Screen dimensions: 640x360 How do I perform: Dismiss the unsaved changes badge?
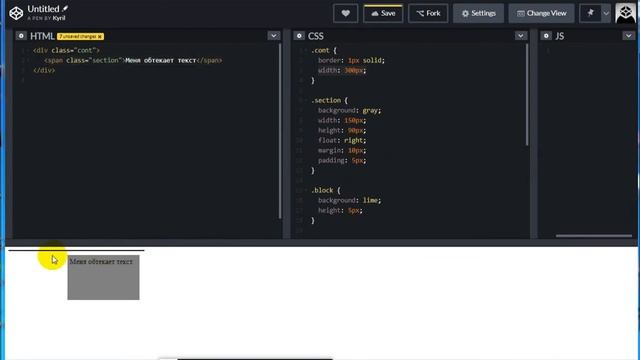[100, 37]
